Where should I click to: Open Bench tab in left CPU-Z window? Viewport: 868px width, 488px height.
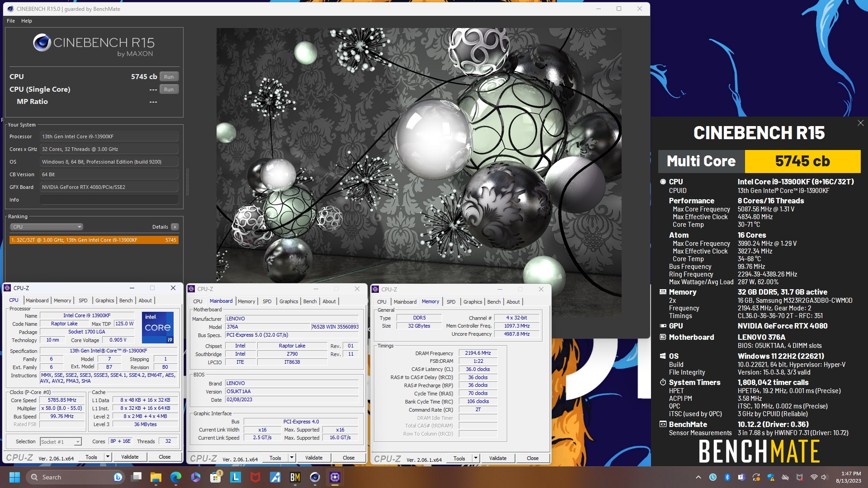click(x=126, y=300)
